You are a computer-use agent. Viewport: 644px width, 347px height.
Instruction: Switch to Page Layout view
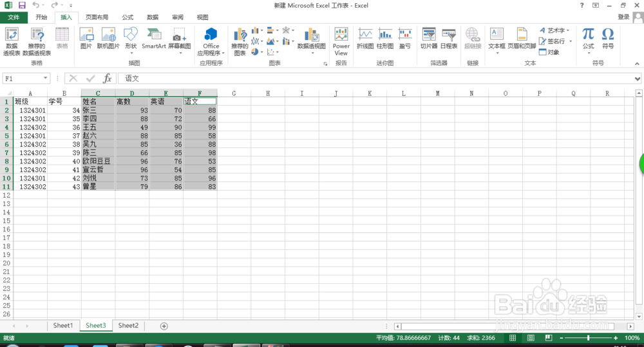(x=531, y=338)
